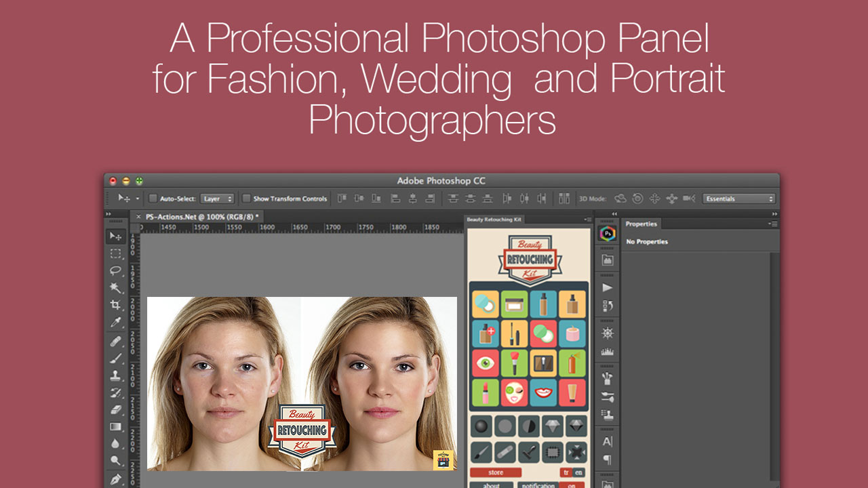Open the Histogram panel icon
The image size is (868, 488).
pyautogui.click(x=608, y=352)
